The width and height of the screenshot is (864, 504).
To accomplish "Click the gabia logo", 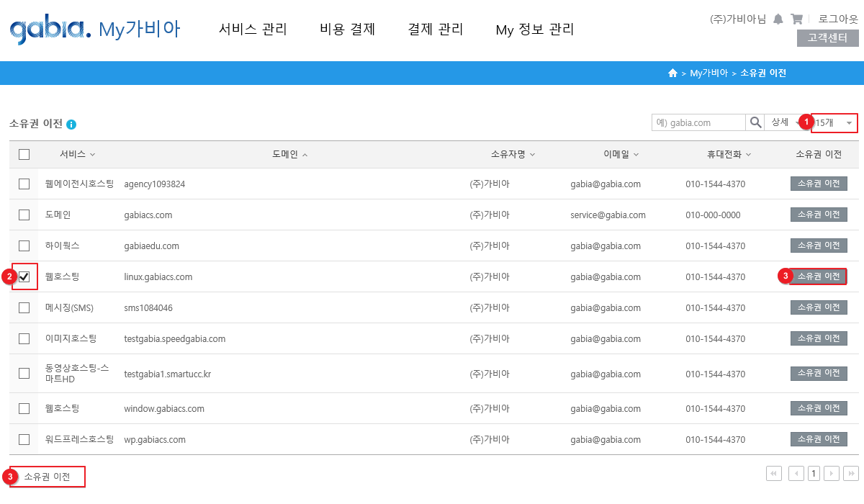I will click(50, 30).
